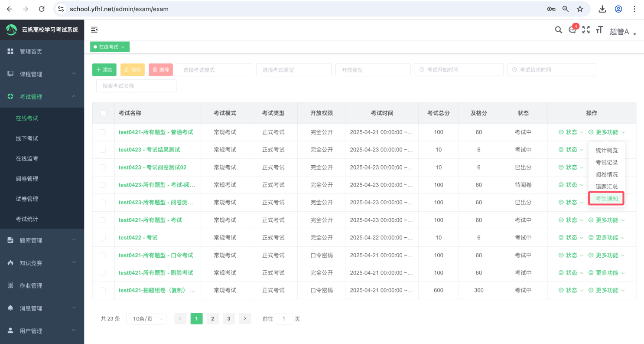The height and width of the screenshot is (344, 644).
Task: Click the 前往 page number input
Action: pyautogui.click(x=284, y=319)
